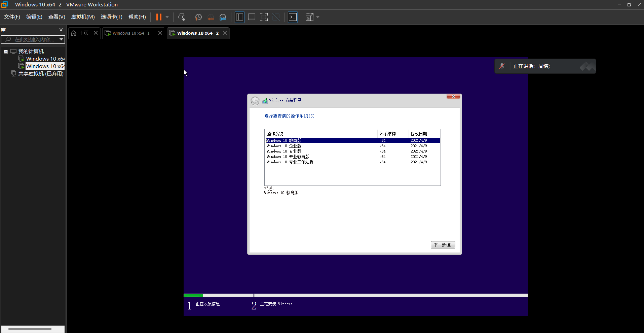Enter full screen mode
The image size is (644, 333).
264,17
